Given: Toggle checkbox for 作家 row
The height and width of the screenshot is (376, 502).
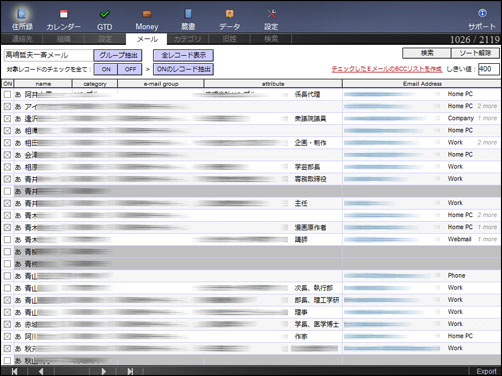Looking at the screenshot, I should pyautogui.click(x=7, y=336).
